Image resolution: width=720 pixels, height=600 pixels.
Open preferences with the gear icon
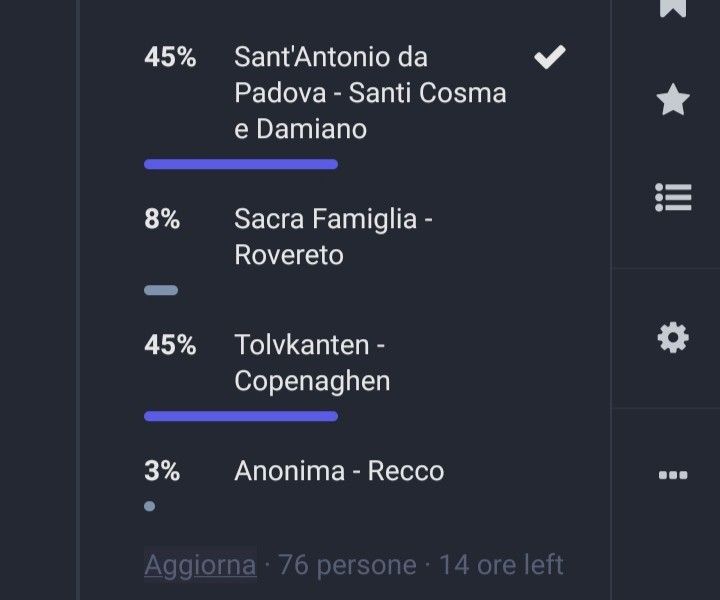[673, 338]
